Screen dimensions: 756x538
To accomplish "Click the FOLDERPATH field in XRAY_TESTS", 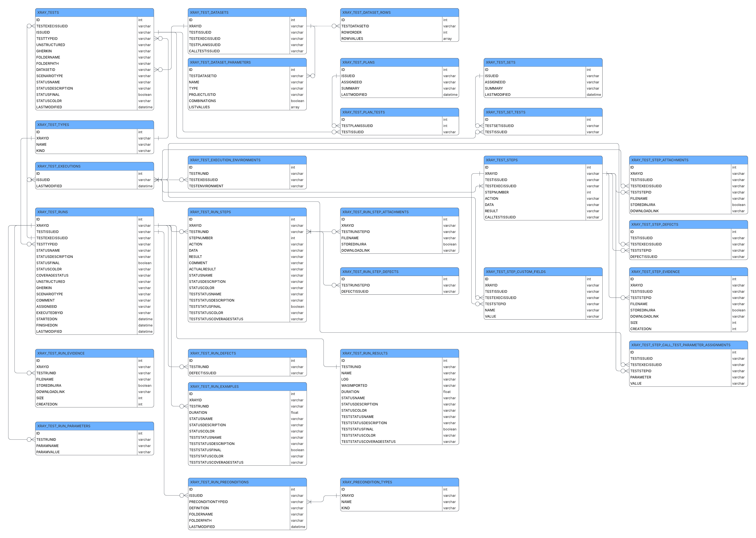I will click(94, 64).
